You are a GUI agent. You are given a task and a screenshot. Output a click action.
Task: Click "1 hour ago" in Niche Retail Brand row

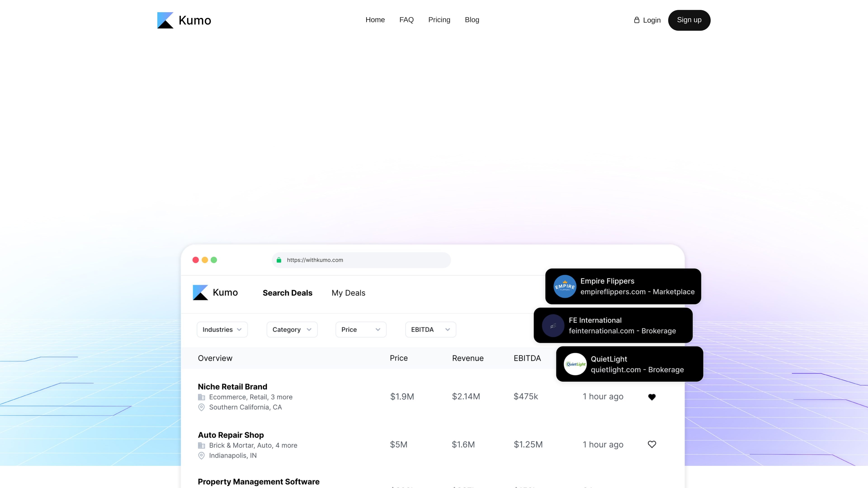[x=603, y=397]
